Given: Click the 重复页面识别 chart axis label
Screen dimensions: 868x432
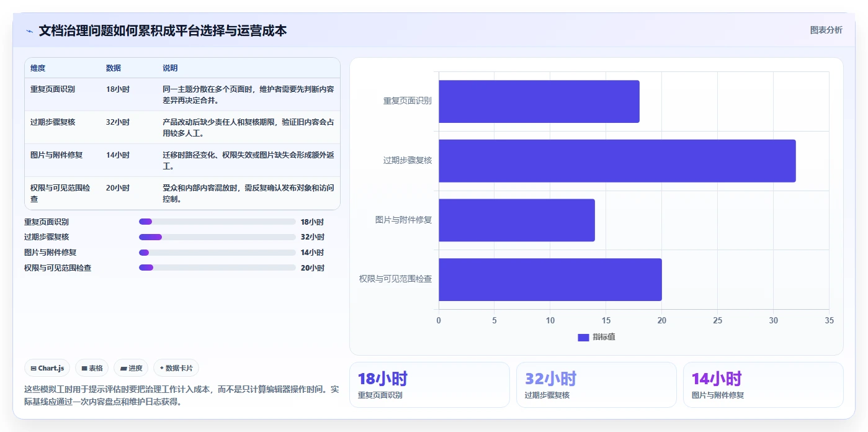Looking at the screenshot, I should coord(407,101).
